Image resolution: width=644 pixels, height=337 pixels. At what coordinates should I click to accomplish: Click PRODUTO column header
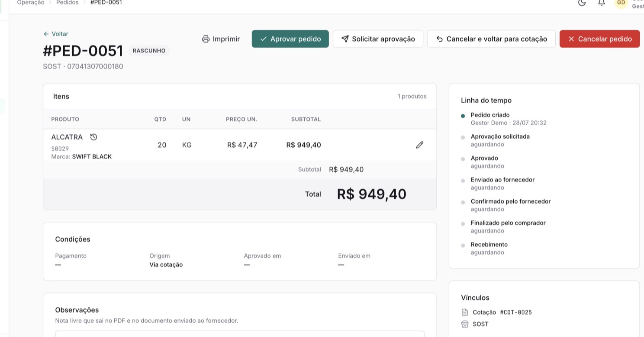pyautogui.click(x=65, y=119)
